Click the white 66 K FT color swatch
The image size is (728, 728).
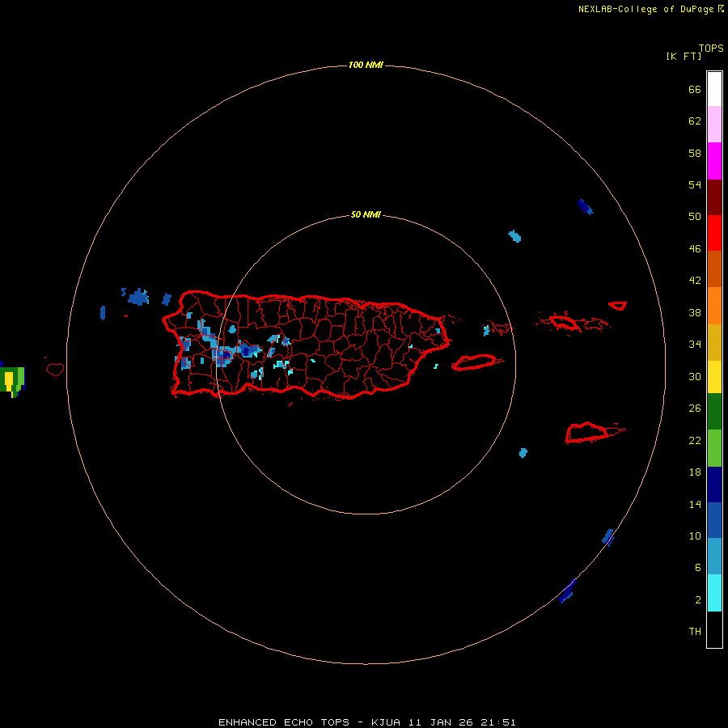714,89
